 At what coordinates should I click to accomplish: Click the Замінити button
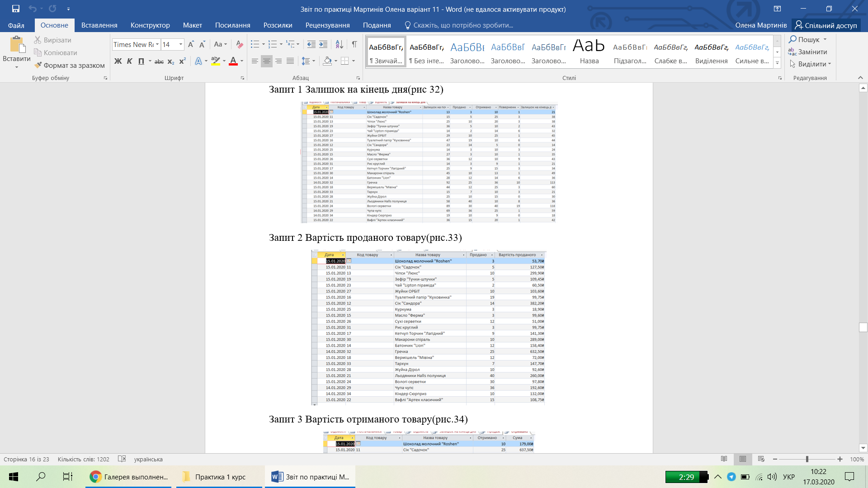[x=807, y=52]
